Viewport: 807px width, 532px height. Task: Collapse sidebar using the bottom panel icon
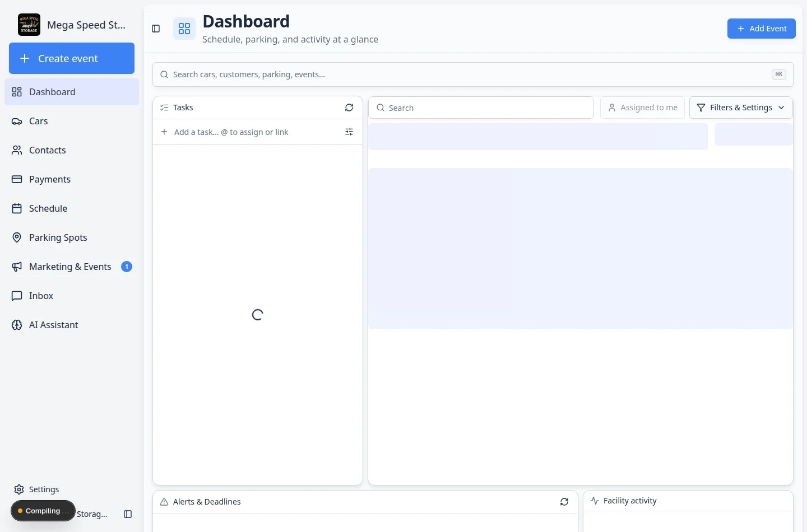click(128, 514)
